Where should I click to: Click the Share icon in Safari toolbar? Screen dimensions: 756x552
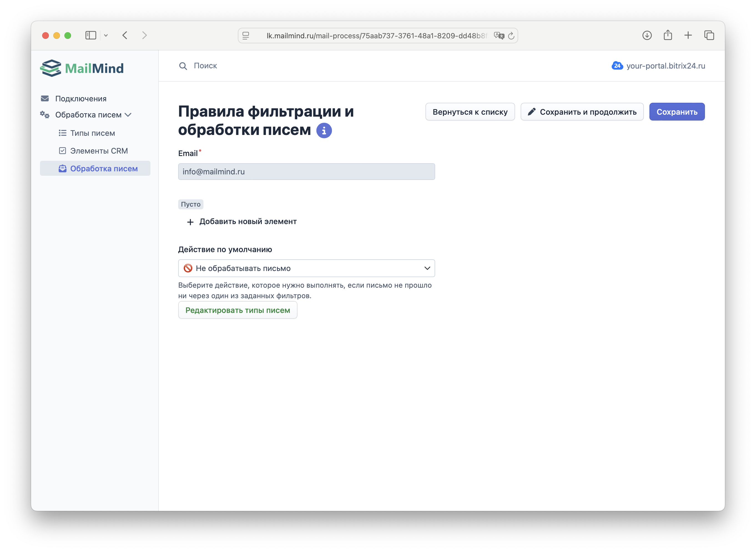[667, 36]
